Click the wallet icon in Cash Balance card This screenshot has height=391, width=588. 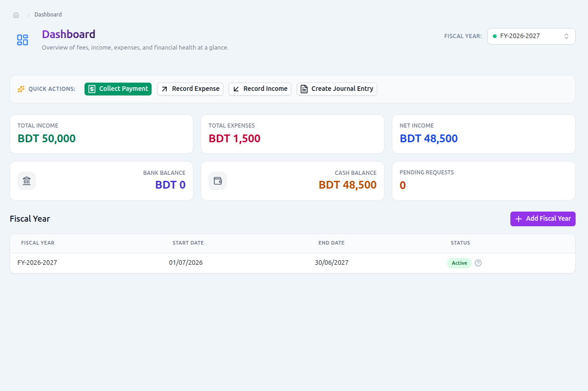pos(218,181)
